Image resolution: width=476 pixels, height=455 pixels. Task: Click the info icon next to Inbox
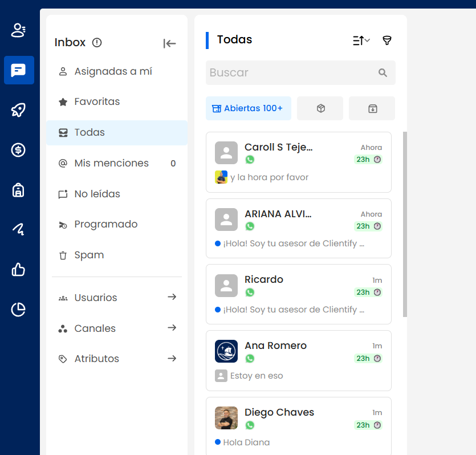pos(97,43)
